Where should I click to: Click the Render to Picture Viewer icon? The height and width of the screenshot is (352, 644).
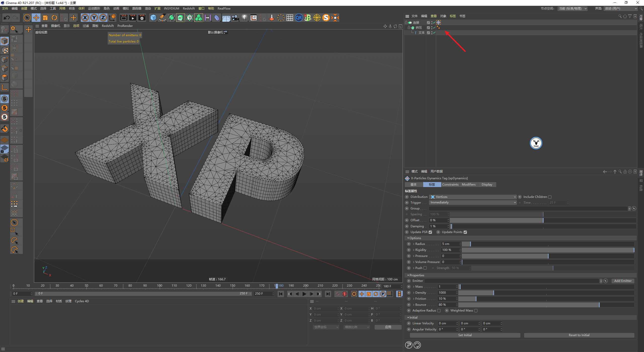[x=133, y=18]
